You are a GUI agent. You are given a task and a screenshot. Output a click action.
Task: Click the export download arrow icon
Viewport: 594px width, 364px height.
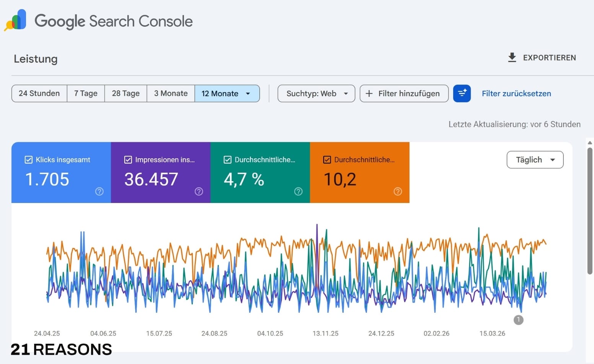coord(512,58)
